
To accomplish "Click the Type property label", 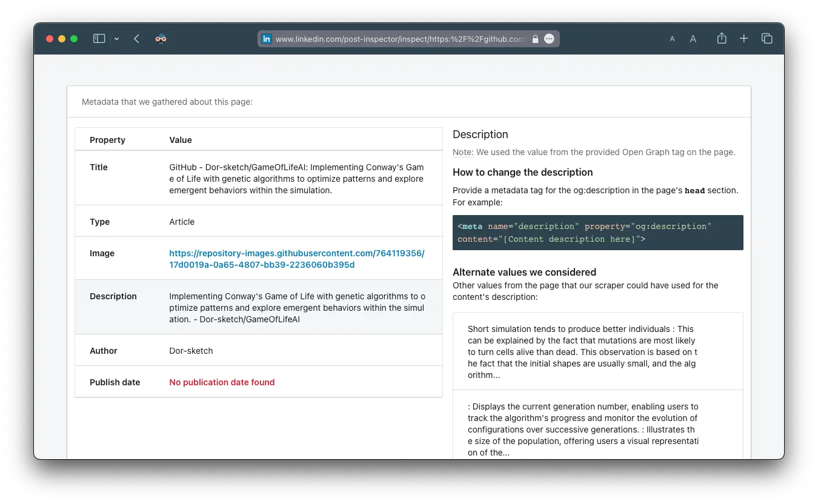I will pyautogui.click(x=99, y=222).
